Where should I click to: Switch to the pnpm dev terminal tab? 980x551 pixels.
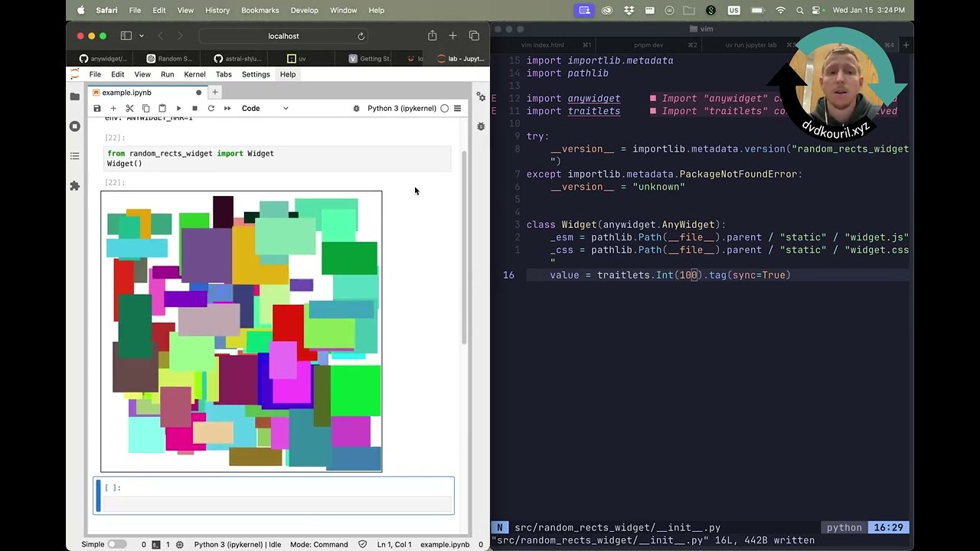click(648, 45)
